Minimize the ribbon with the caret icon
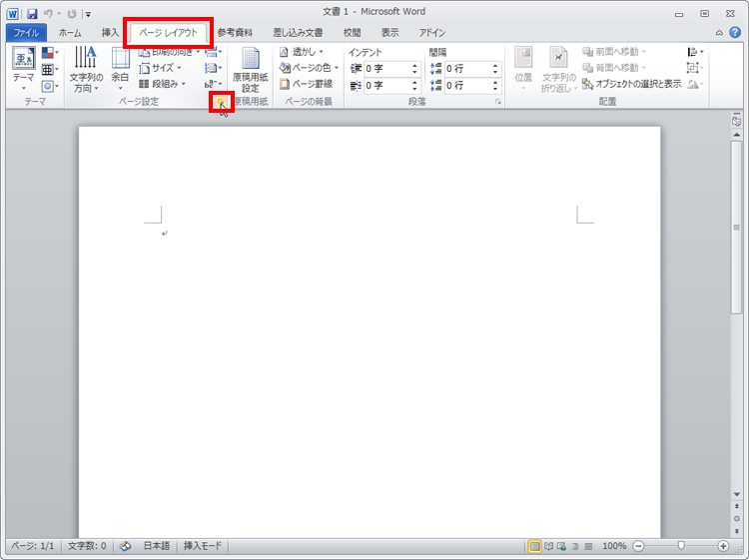The width and height of the screenshot is (749, 560). tap(719, 33)
